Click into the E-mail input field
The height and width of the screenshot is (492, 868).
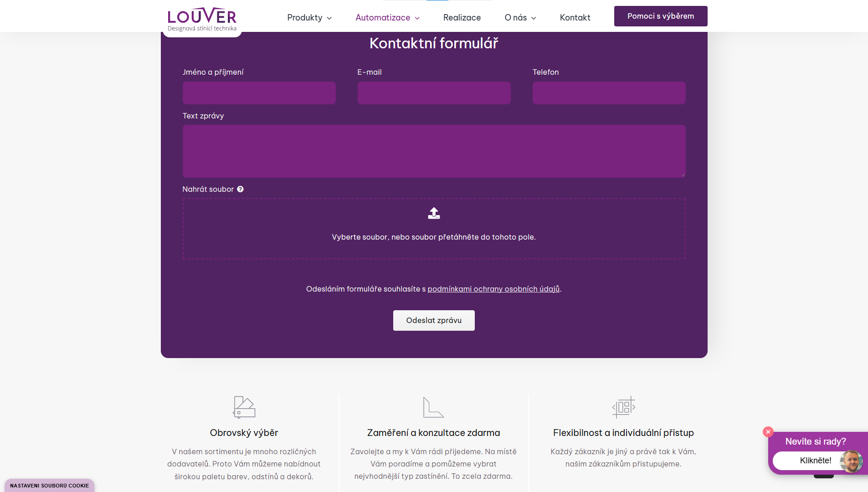click(434, 93)
